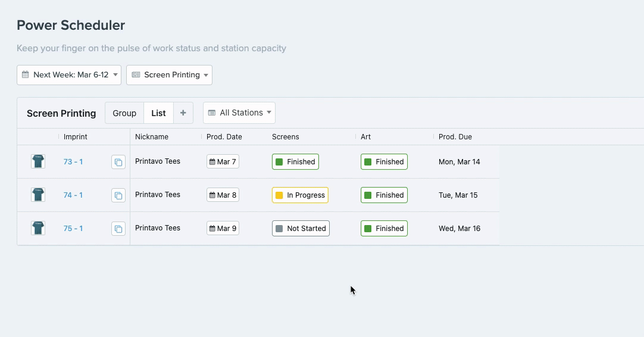Image resolution: width=644 pixels, height=337 pixels.
Task: Click Printavo Tees nickname in row 74 - 1
Action: click(158, 195)
